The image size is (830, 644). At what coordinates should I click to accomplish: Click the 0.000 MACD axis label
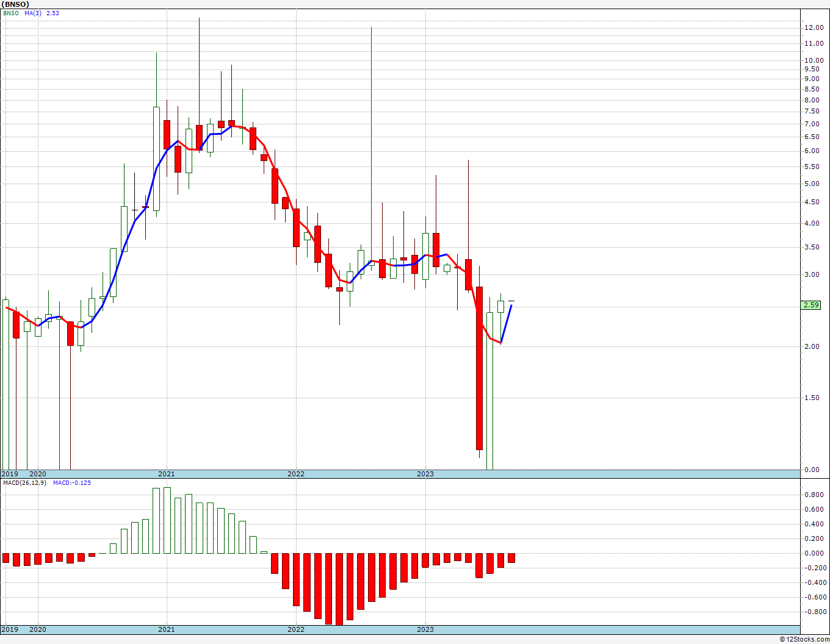[x=815, y=554]
